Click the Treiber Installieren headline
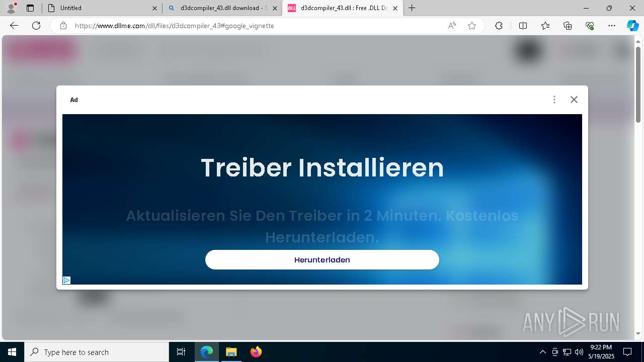The width and height of the screenshot is (644, 362). coord(322,167)
